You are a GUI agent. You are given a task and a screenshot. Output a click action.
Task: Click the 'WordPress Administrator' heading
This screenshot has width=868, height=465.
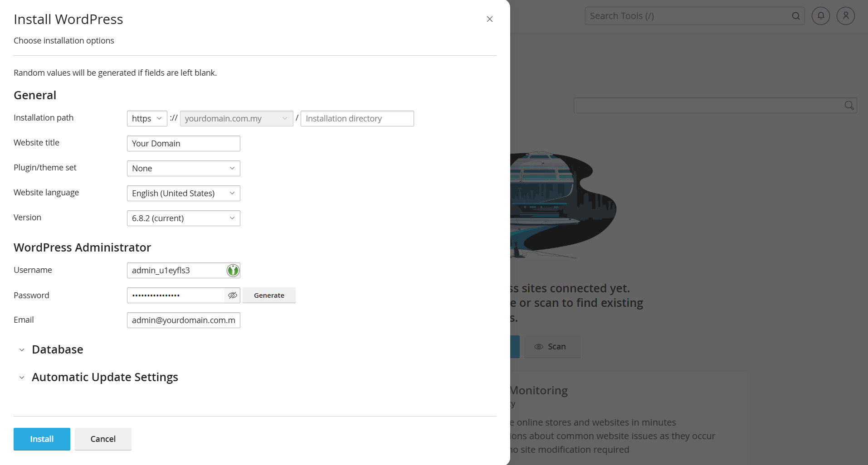(82, 247)
